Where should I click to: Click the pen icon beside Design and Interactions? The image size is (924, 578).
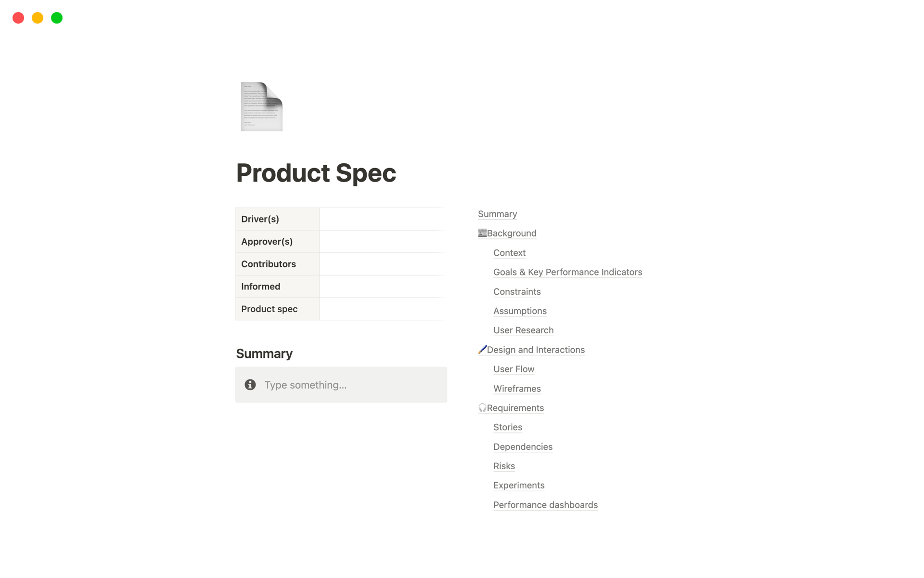coord(482,350)
